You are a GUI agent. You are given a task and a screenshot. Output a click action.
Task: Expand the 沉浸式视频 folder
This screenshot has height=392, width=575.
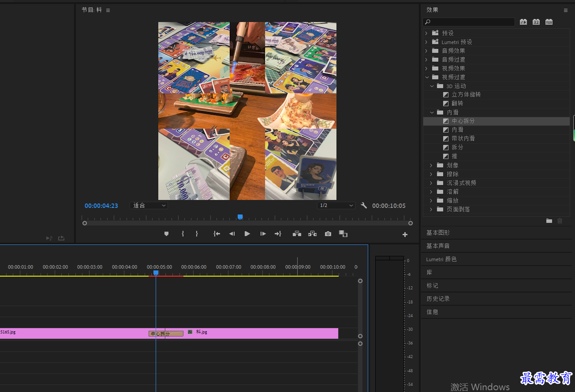point(431,183)
